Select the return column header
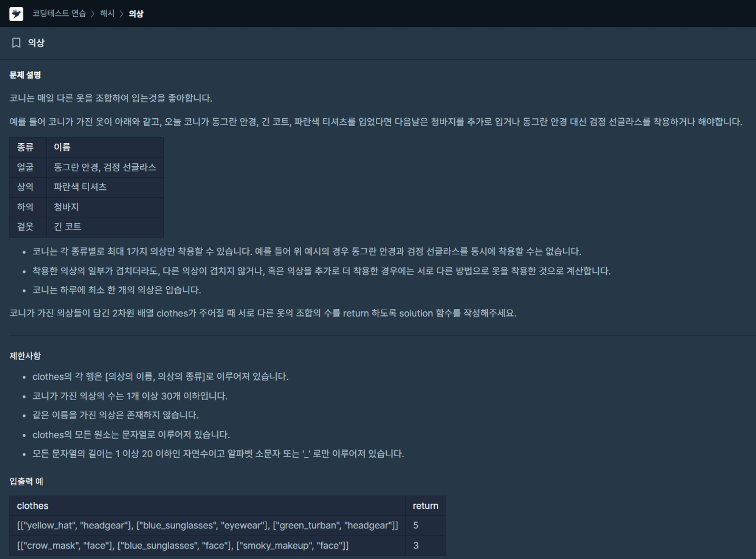The height and width of the screenshot is (559, 756). (x=426, y=506)
